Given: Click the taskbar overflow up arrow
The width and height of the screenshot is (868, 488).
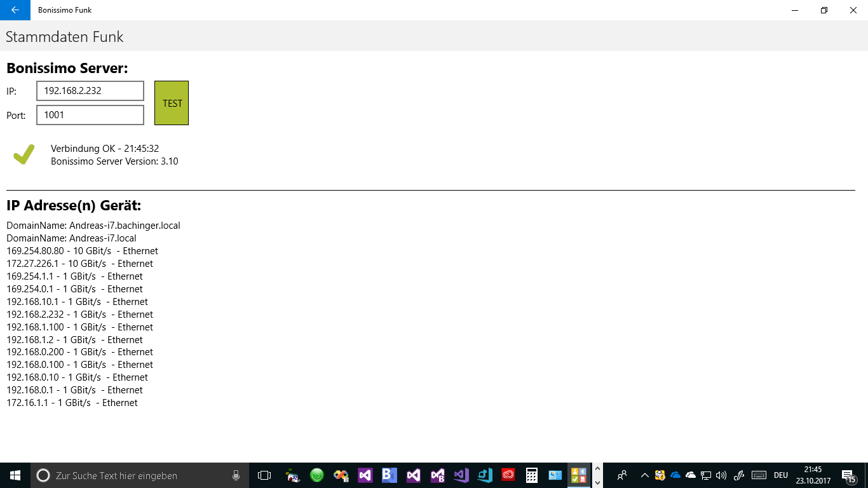Looking at the screenshot, I should coord(597,469).
